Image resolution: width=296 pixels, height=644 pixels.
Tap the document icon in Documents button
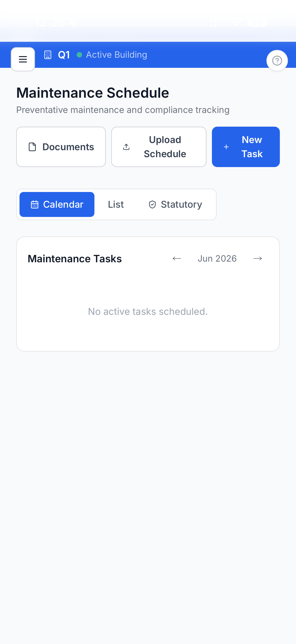33,147
